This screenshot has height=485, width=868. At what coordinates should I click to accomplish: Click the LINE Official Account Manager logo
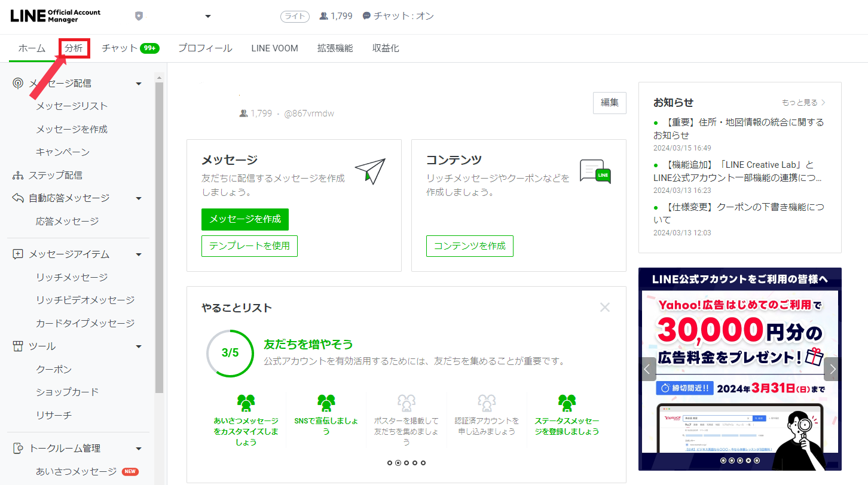[x=56, y=16]
